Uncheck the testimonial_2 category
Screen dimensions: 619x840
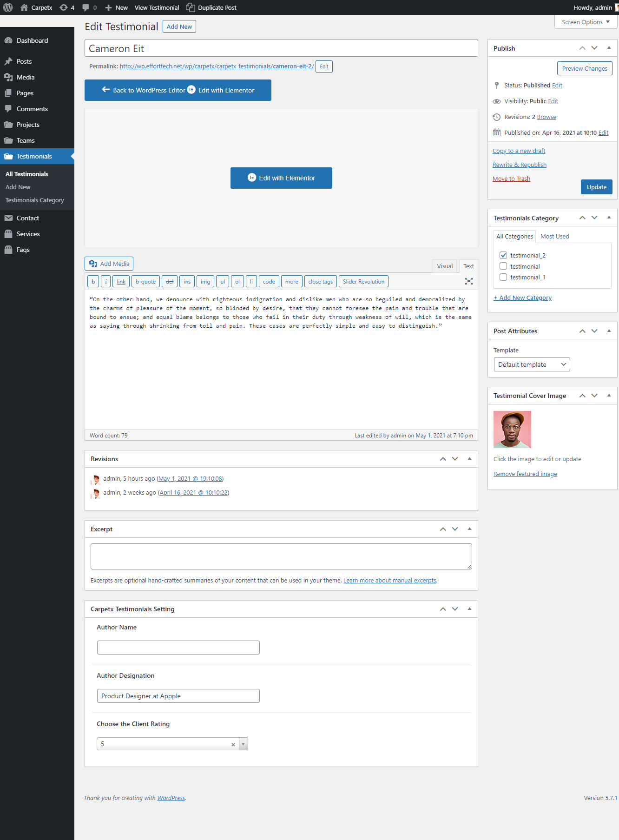[503, 255]
